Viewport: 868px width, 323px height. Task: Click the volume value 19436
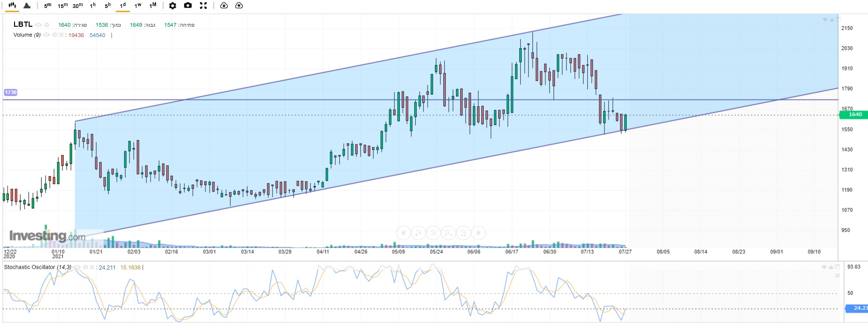76,36
